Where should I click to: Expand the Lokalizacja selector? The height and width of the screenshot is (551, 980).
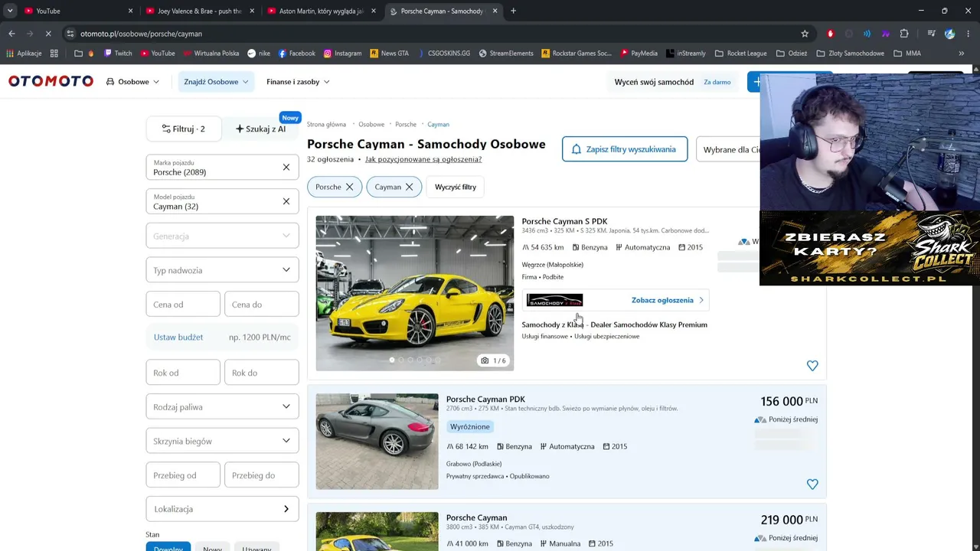tap(222, 509)
